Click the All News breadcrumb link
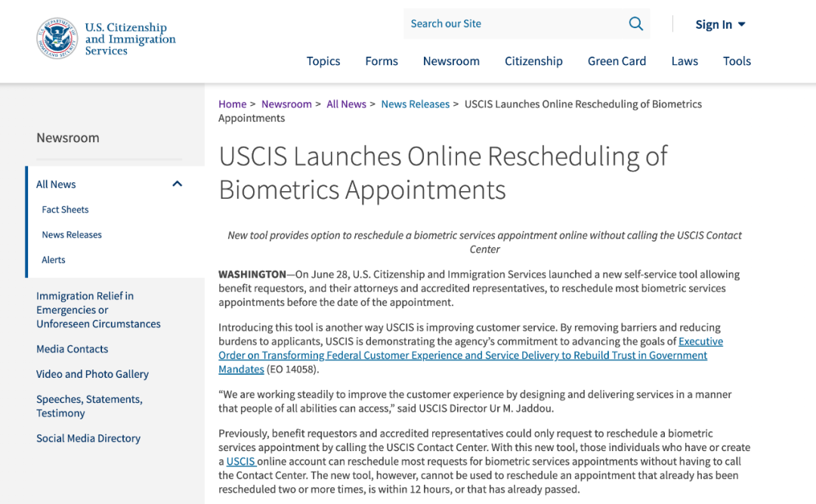Viewport: 816px width, 504px height. click(346, 104)
